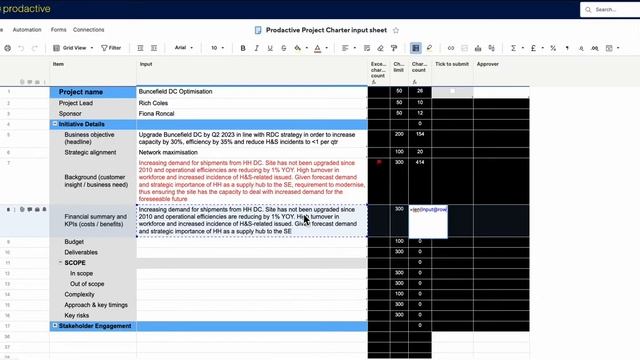This screenshot has width=640, height=360.
Task: Increase decimal places
Action: point(595,48)
